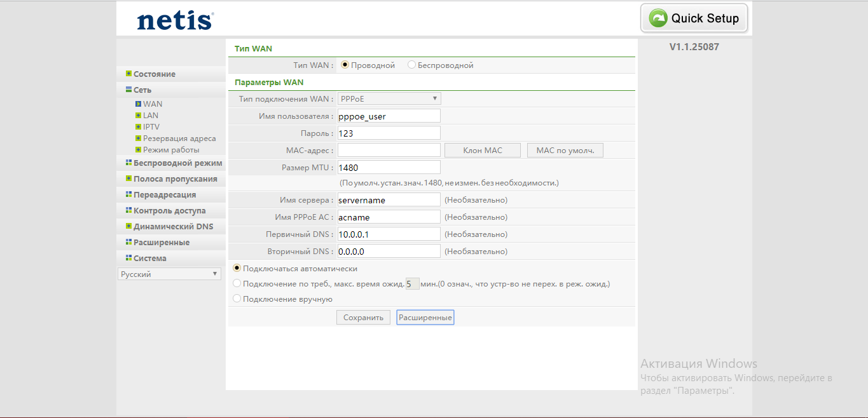Select the Беспроводной WAN type radio
The image size is (868, 418).
coord(411,65)
